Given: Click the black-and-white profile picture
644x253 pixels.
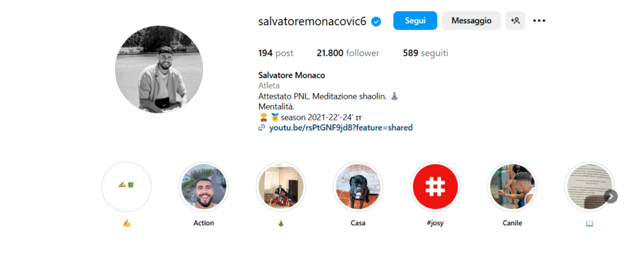Looking at the screenshot, I should coord(159,69).
